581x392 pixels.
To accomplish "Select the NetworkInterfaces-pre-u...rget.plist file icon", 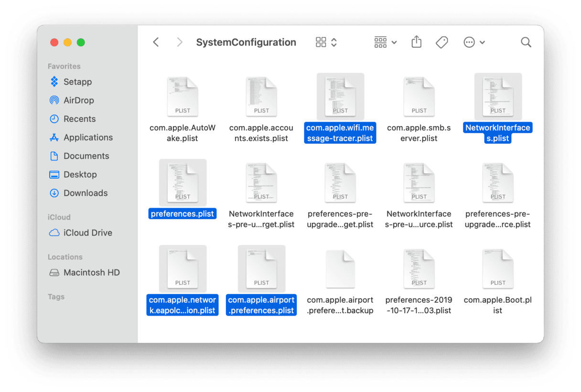I will click(261, 182).
